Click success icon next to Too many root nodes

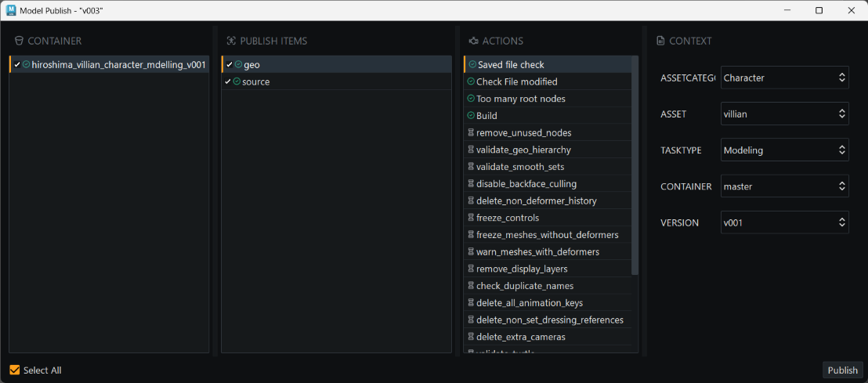471,99
